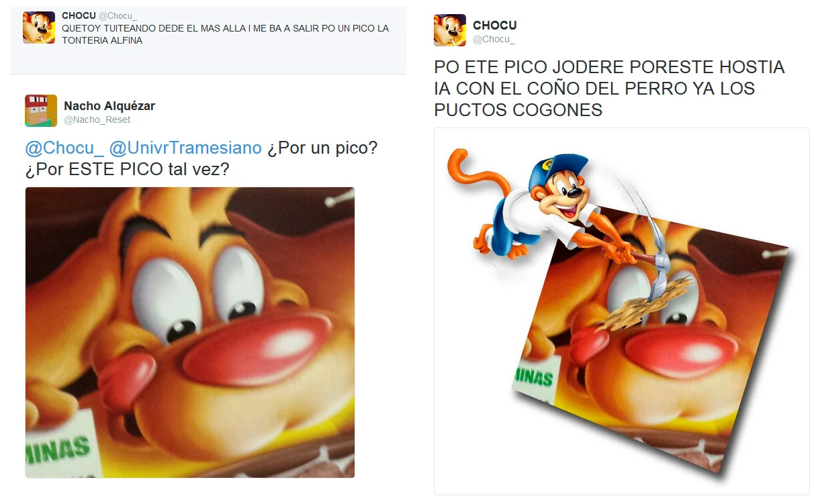This screenshot has height=504, width=820.
Task: Click CHOCU display name in right tweet
Action: coord(495,26)
